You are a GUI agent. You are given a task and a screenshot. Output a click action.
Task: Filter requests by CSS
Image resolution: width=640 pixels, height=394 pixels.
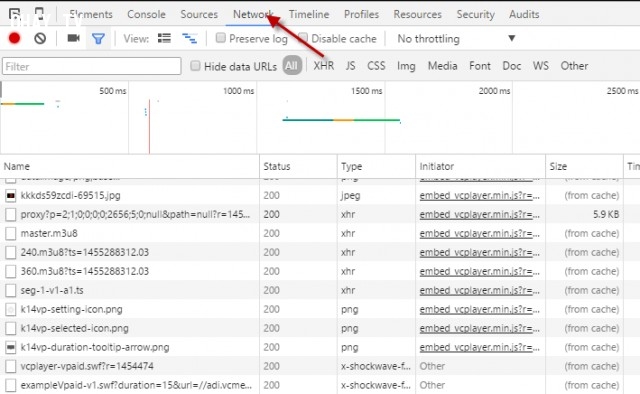(376, 66)
